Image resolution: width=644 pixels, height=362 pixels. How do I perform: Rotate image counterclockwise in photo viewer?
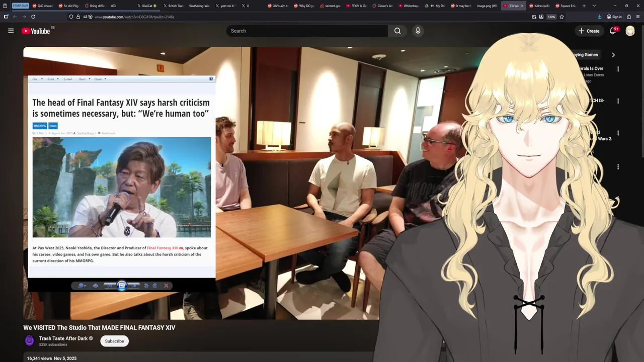pyautogui.click(x=146, y=286)
